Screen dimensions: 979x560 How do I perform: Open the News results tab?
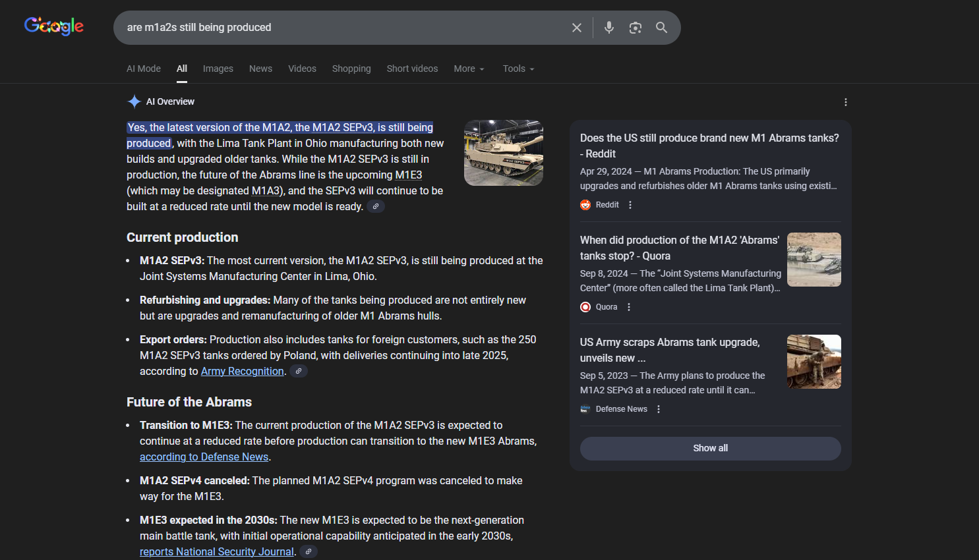tap(260, 69)
